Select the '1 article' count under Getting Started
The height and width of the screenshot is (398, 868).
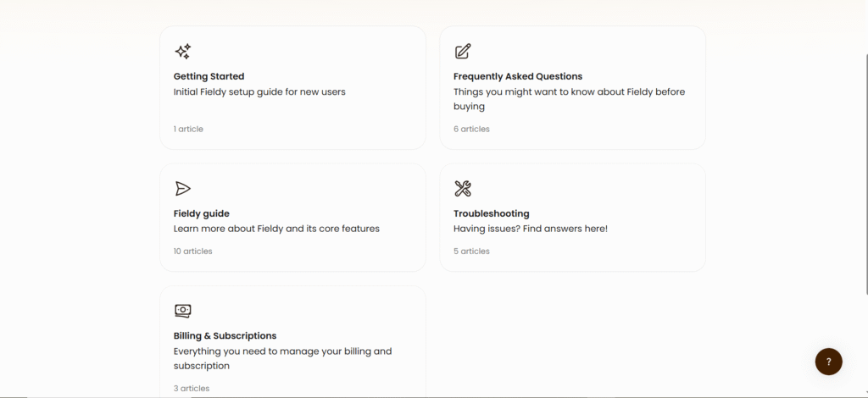188,129
